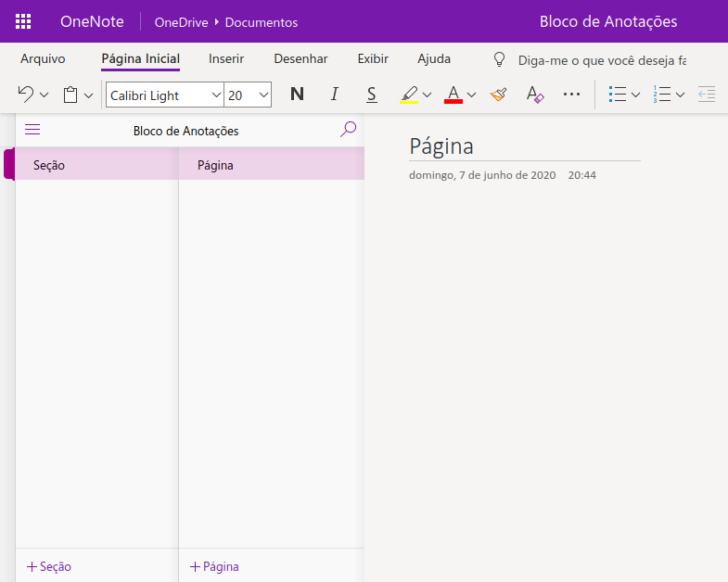Select the Seção section item
728x582 pixels.
(96, 164)
